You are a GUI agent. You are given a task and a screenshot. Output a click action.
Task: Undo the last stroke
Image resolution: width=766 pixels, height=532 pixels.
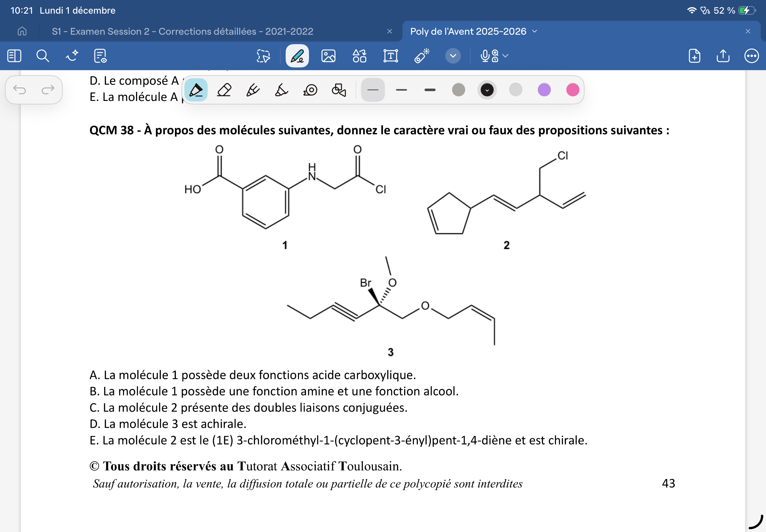[19, 89]
